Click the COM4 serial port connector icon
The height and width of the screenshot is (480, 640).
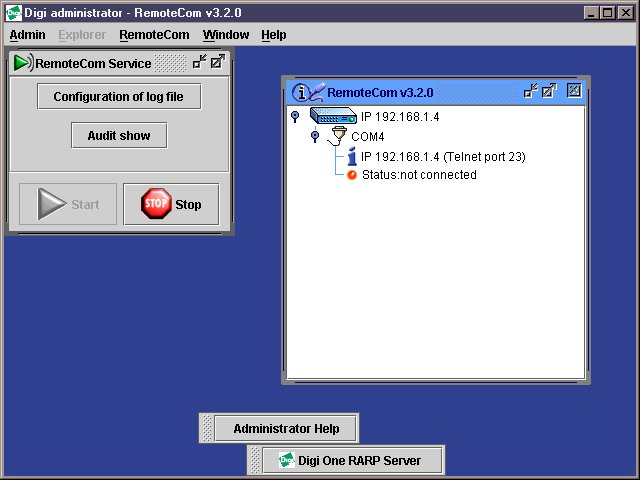[338, 136]
